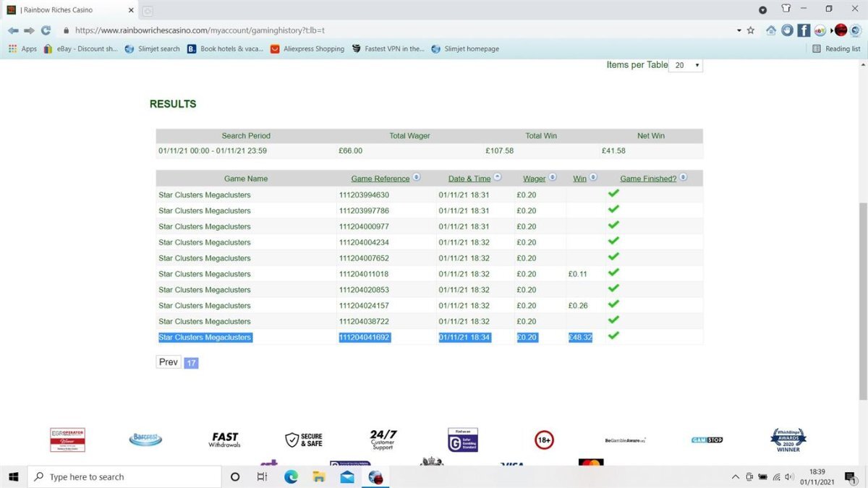The height and width of the screenshot is (488, 868).
Task: Click the £0.11 win amount
Action: (x=578, y=275)
